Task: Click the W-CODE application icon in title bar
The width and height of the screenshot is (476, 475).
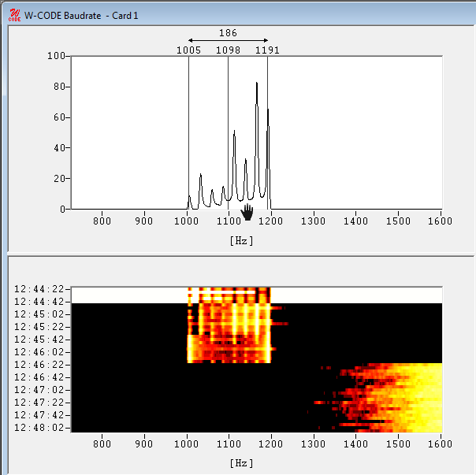Action: (x=14, y=15)
